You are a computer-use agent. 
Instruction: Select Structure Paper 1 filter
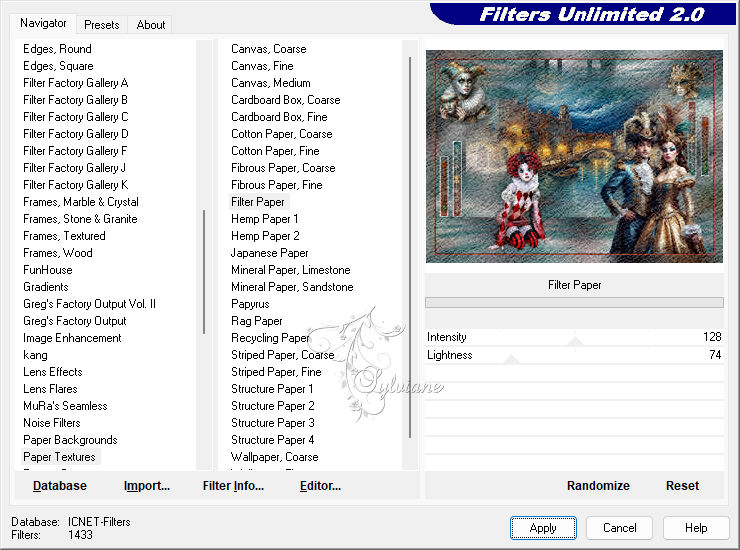click(x=272, y=389)
